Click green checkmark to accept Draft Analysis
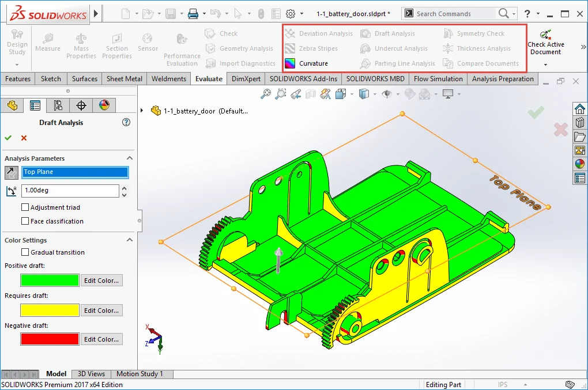The image size is (588, 390). click(8, 138)
